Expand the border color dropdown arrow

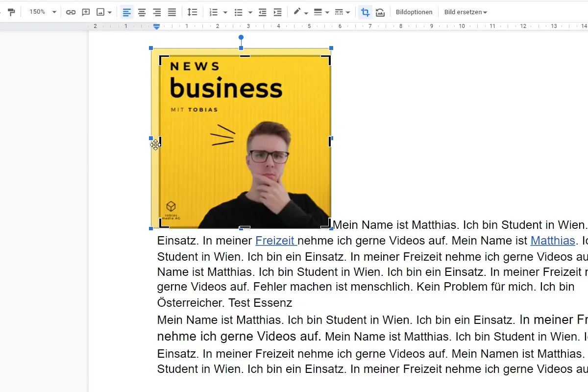coord(306,12)
